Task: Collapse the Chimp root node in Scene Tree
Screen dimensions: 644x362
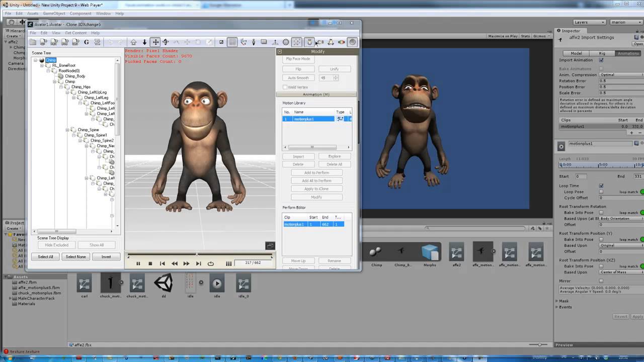Action: 36,60
